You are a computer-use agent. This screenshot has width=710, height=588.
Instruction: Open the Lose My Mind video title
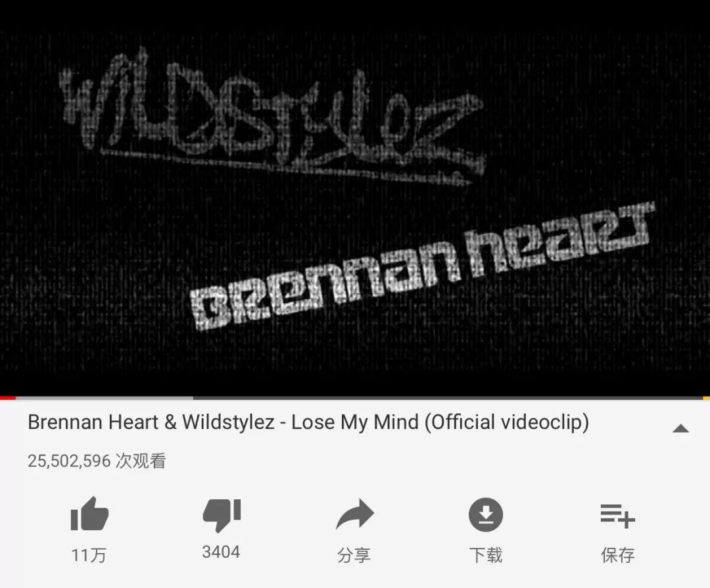point(308,422)
